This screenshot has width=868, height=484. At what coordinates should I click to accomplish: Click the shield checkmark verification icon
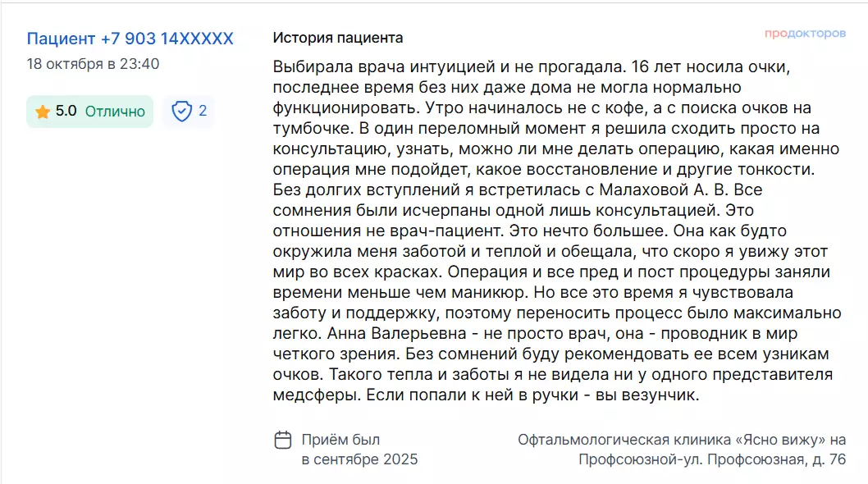pos(181,112)
